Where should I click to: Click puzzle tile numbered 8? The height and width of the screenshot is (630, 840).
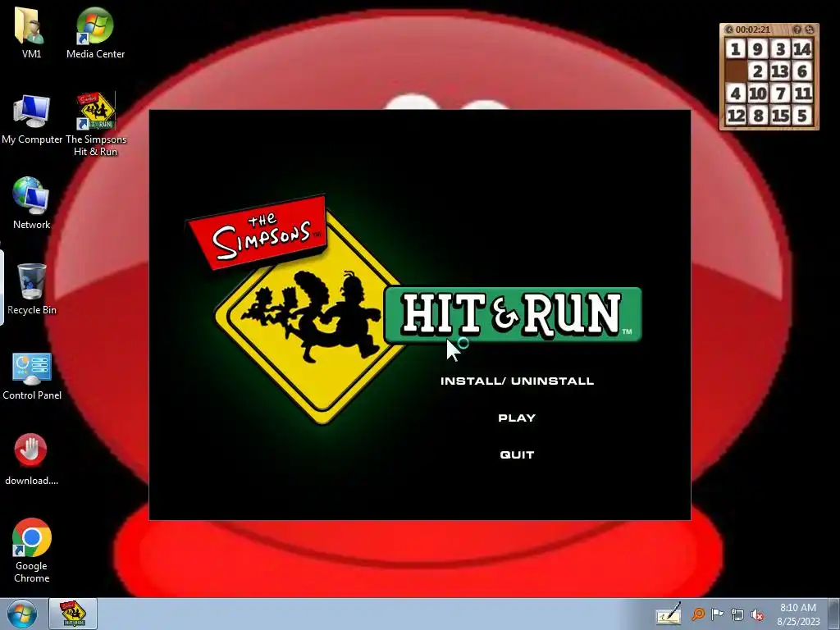(758, 116)
